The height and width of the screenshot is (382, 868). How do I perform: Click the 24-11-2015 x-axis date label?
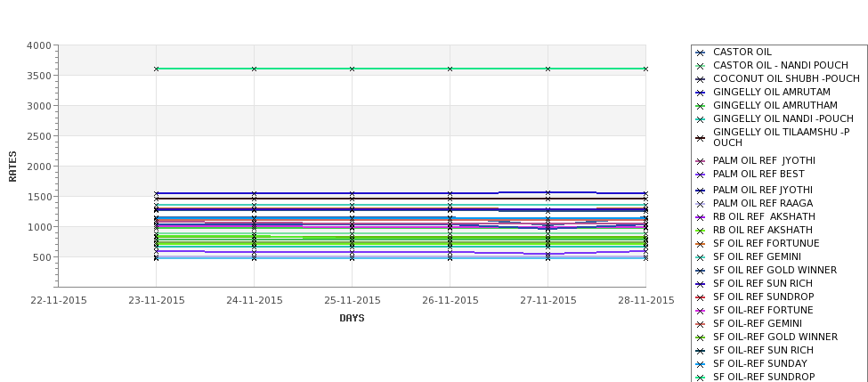click(x=255, y=300)
